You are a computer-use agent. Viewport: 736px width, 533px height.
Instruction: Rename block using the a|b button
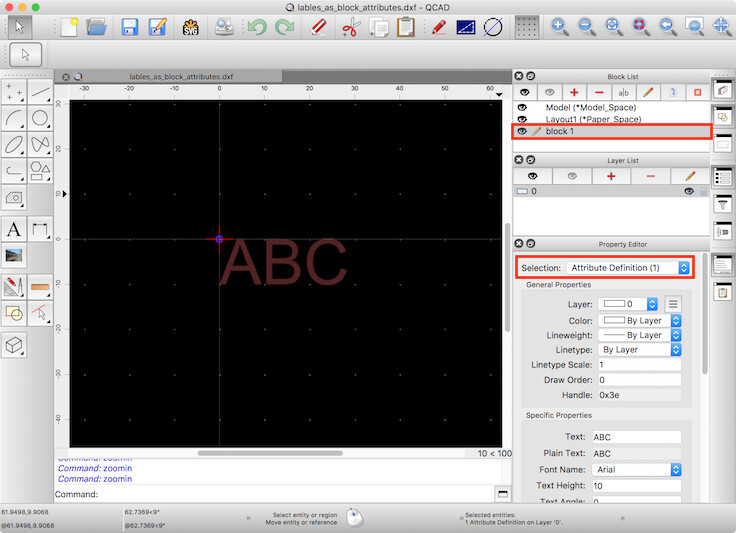pyautogui.click(x=623, y=92)
